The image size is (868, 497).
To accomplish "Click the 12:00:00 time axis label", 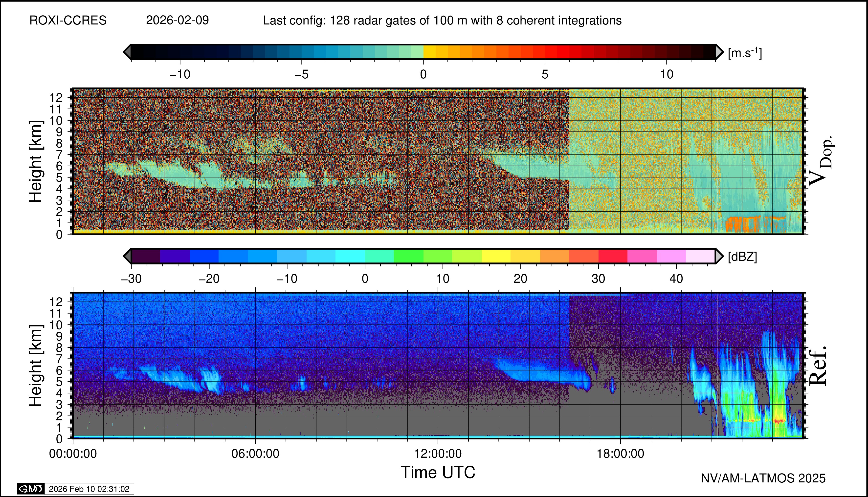I will pyautogui.click(x=438, y=454).
